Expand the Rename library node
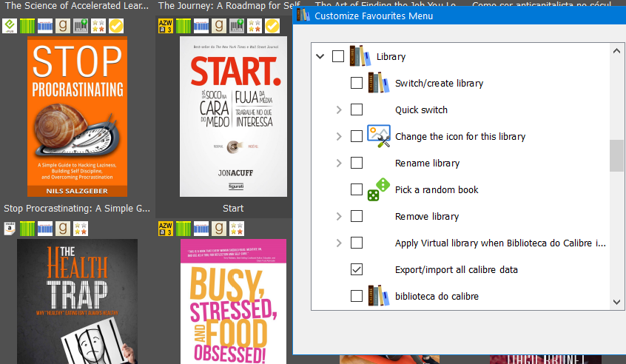Viewport: 626px width, 364px height. (339, 164)
